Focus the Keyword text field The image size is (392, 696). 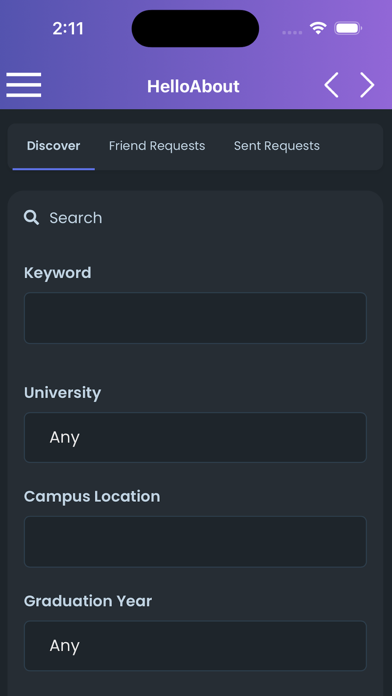coord(195,318)
